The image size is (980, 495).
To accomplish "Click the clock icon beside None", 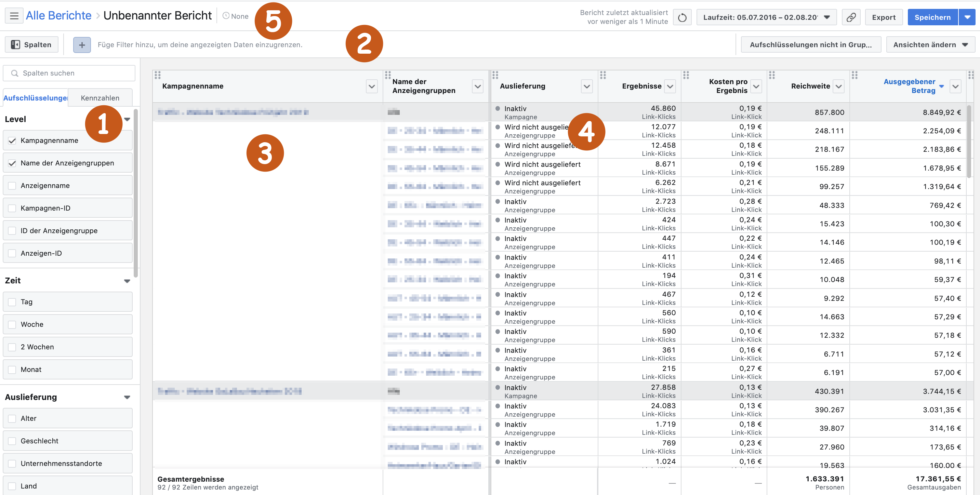I will pos(226,16).
